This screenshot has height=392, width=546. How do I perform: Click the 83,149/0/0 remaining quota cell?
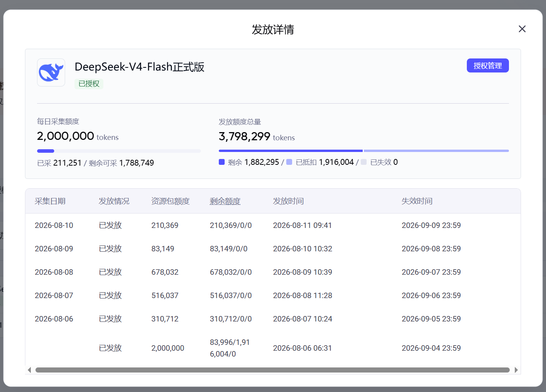(x=229, y=249)
